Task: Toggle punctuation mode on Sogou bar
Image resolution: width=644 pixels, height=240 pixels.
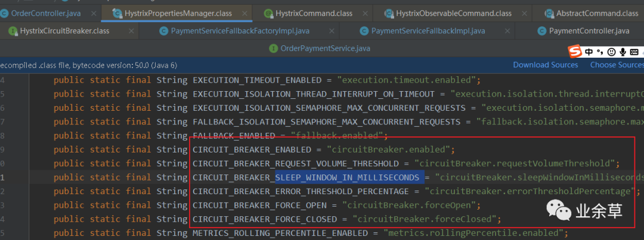Action: [599, 52]
